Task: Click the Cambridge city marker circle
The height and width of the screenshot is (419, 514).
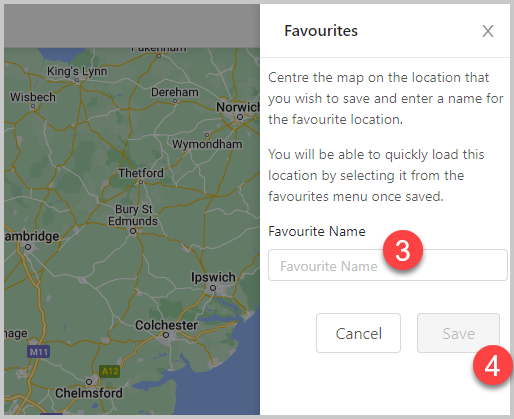Action: [x=28, y=247]
